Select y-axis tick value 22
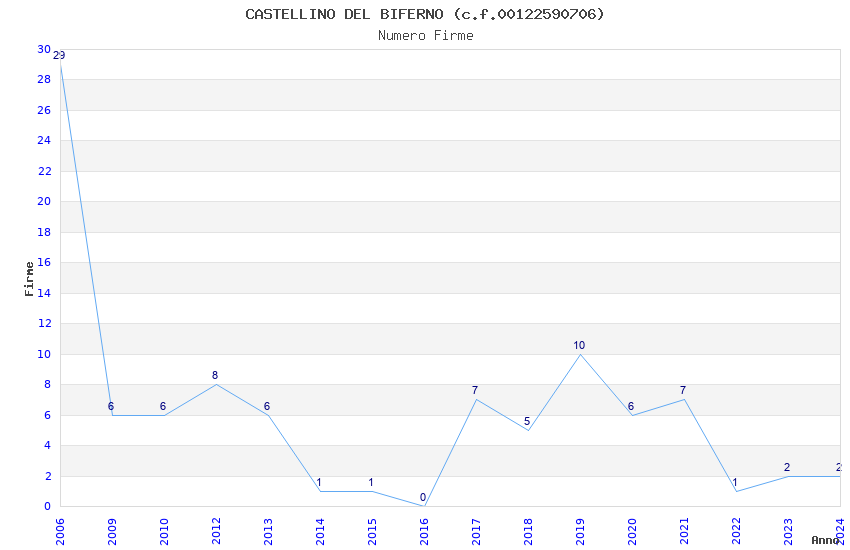 [x=44, y=171]
